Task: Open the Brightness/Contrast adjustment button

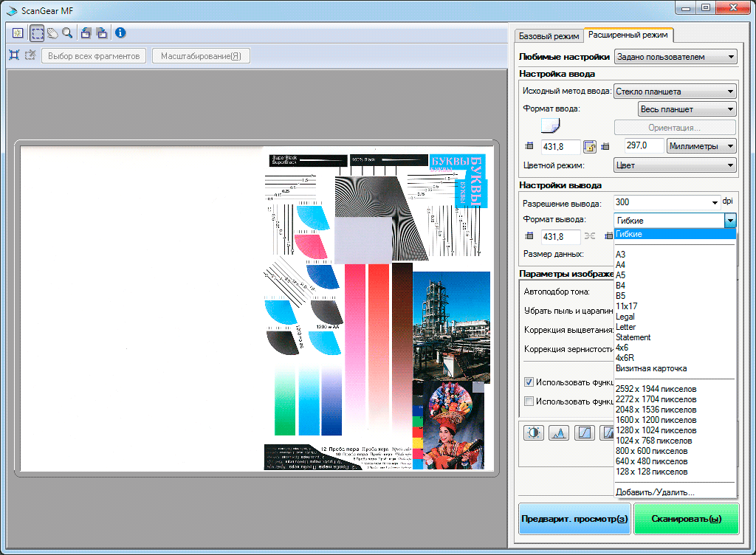Action: click(x=533, y=433)
